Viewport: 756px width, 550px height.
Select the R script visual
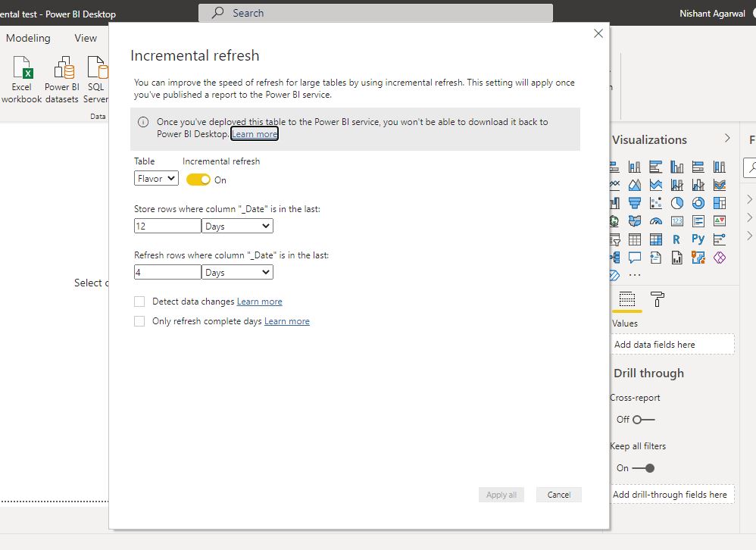click(x=677, y=239)
